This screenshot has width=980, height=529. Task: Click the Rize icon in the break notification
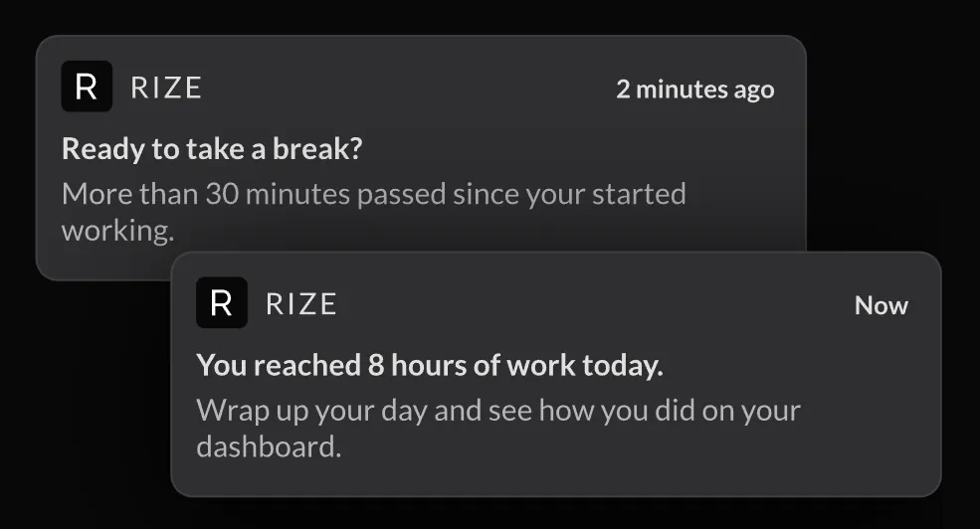pyautogui.click(x=87, y=87)
